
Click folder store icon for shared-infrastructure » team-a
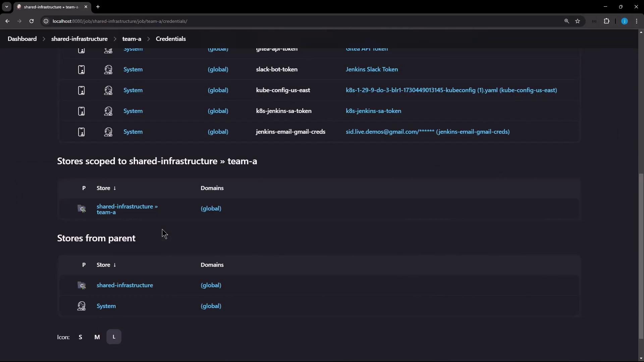(x=82, y=209)
